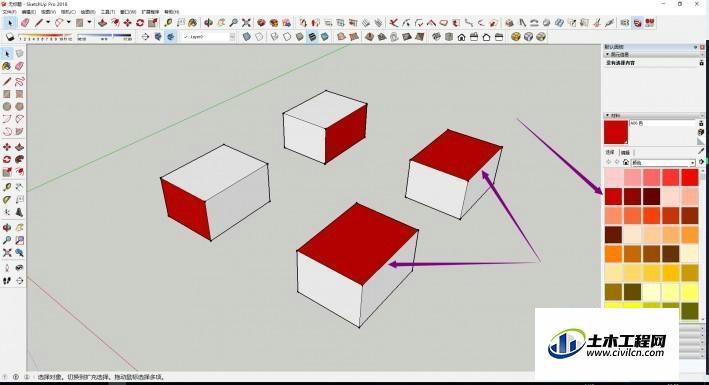Expand the Line tool dropdown arrow
Viewport: 709px width, 385px height.
[x=48, y=22]
